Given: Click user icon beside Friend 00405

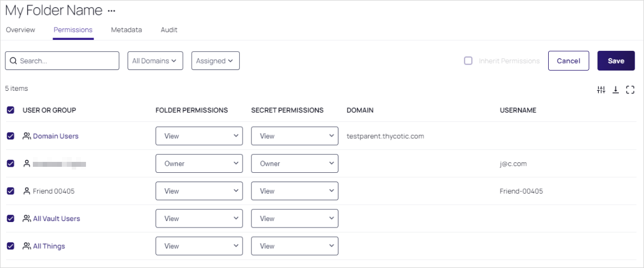Looking at the screenshot, I should pos(26,191).
